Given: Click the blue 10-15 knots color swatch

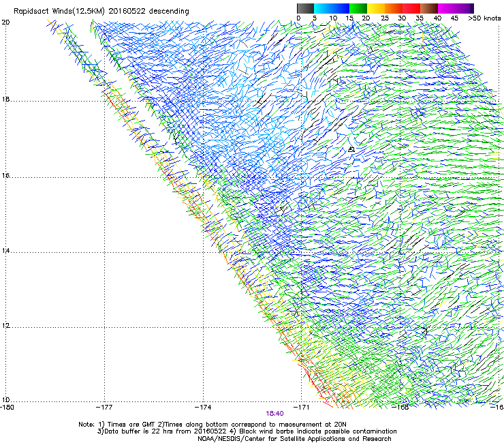Looking at the screenshot, I should click(x=341, y=8).
